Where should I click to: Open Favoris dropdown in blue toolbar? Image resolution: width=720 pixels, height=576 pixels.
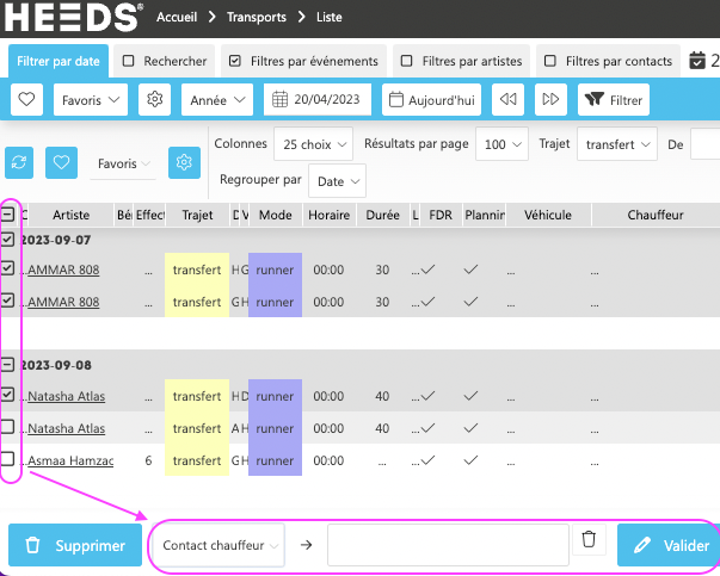90,99
